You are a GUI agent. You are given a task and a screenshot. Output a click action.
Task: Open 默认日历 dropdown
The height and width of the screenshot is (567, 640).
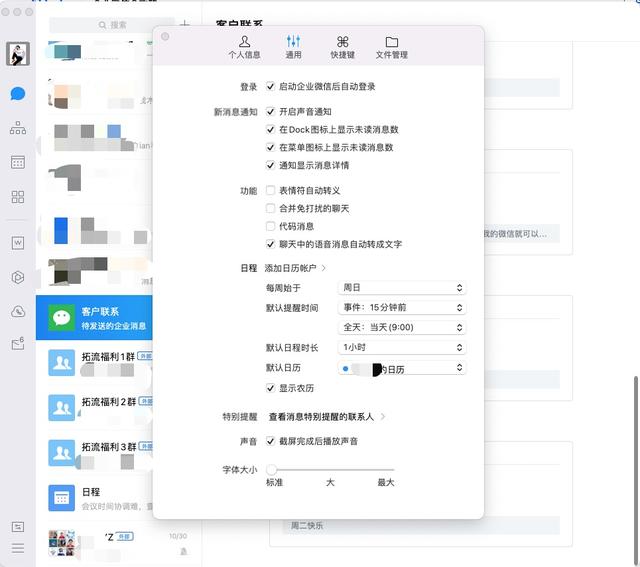pyautogui.click(x=402, y=368)
